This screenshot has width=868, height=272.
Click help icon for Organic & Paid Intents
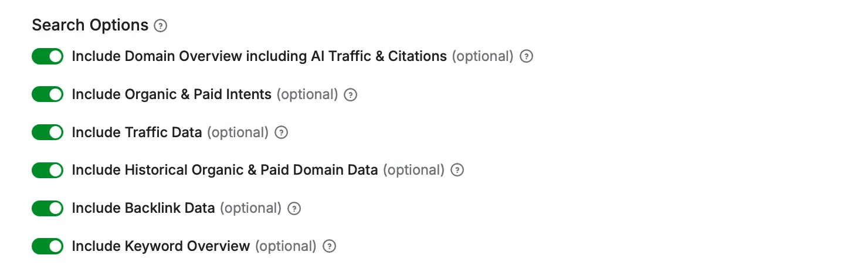click(350, 95)
